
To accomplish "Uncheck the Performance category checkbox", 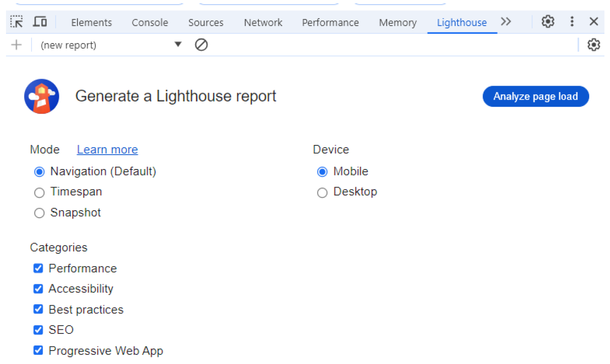I will (x=38, y=269).
